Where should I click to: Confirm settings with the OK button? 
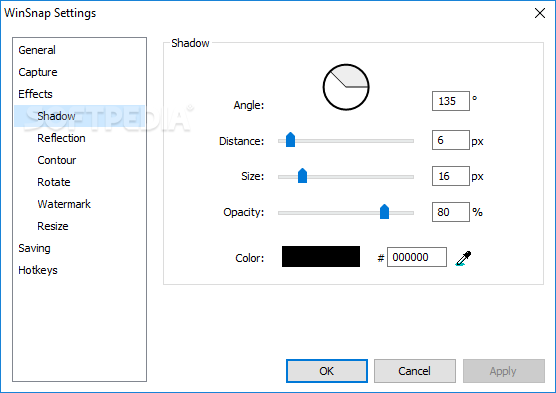click(327, 371)
